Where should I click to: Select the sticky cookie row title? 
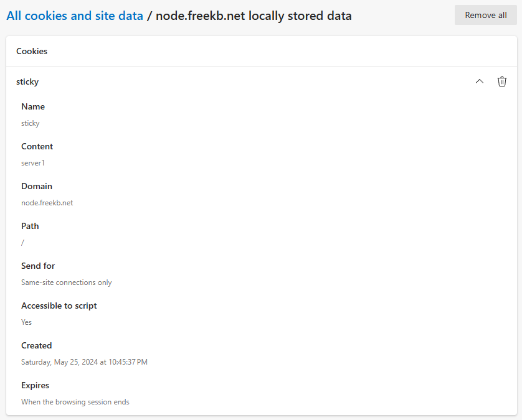pos(27,82)
